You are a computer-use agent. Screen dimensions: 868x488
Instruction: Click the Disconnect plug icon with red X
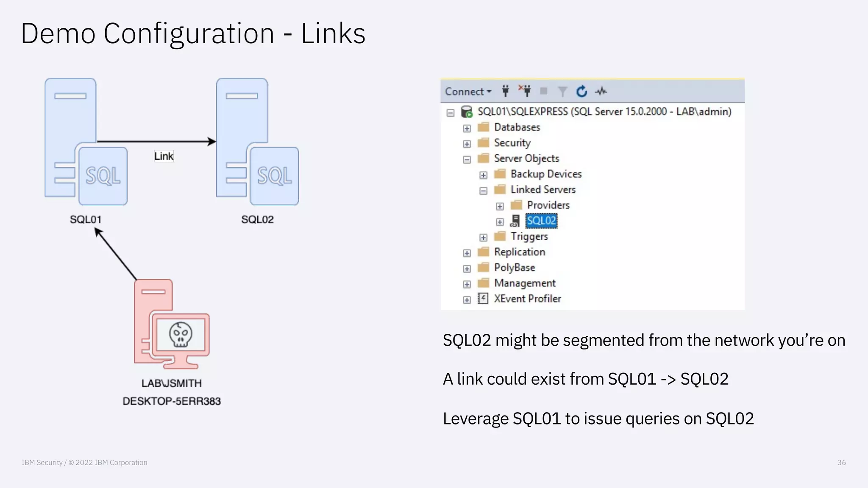(x=525, y=91)
